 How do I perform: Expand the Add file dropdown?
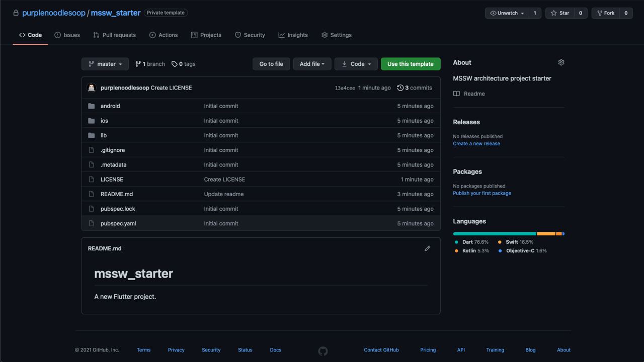(x=312, y=64)
